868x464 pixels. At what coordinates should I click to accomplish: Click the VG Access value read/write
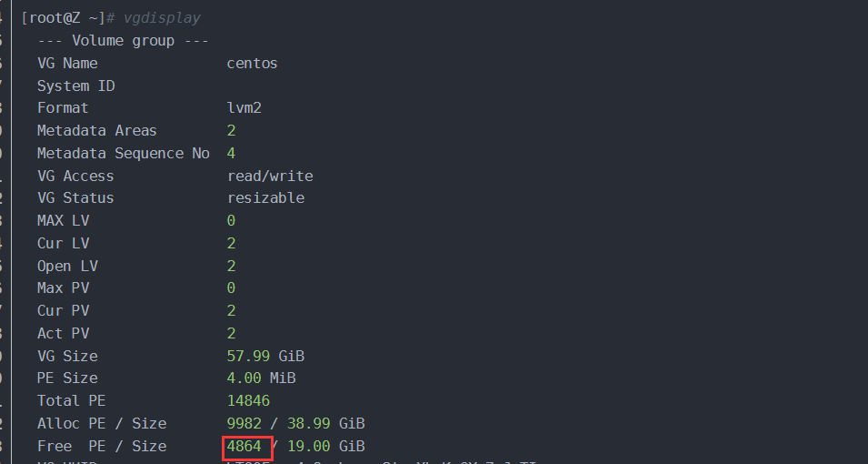270,176
